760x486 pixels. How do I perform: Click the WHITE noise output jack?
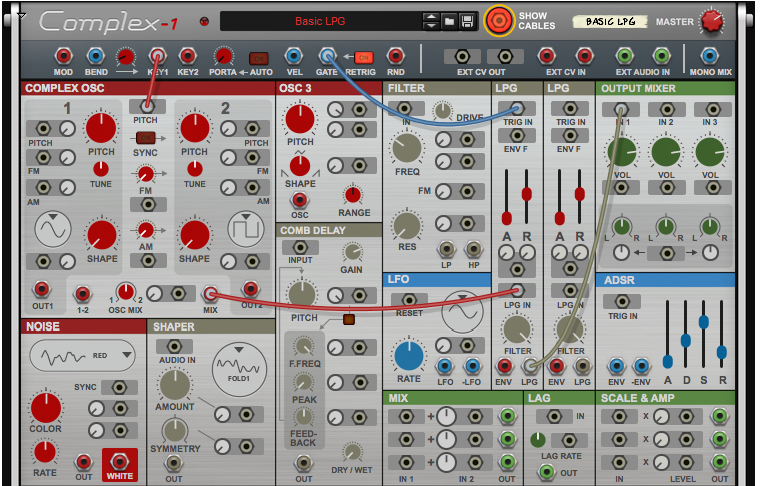(x=120, y=461)
